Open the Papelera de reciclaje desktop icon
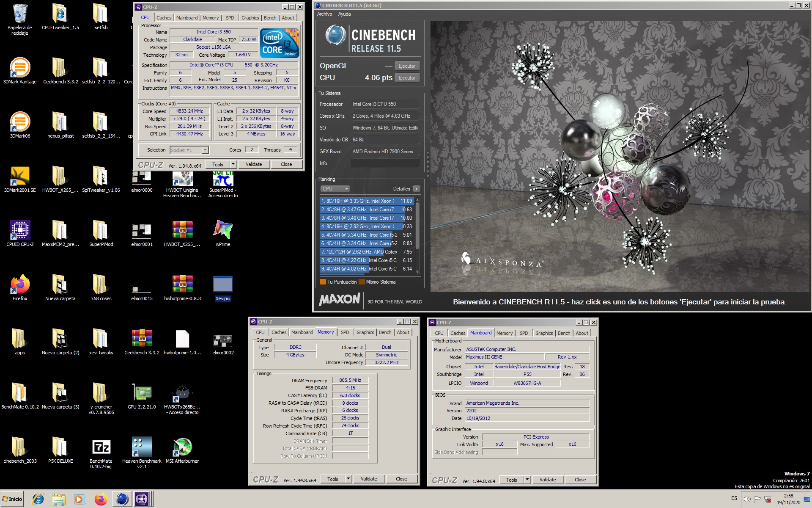 point(20,19)
